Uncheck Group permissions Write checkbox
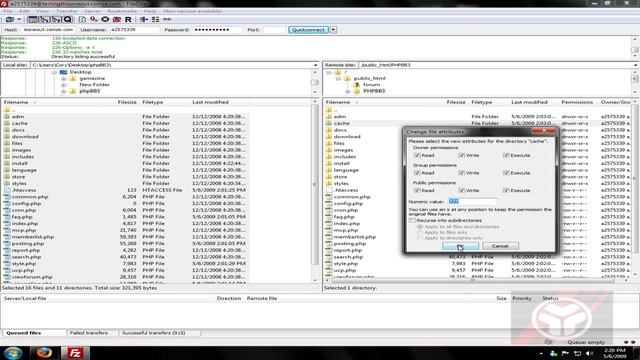 [x=461, y=173]
